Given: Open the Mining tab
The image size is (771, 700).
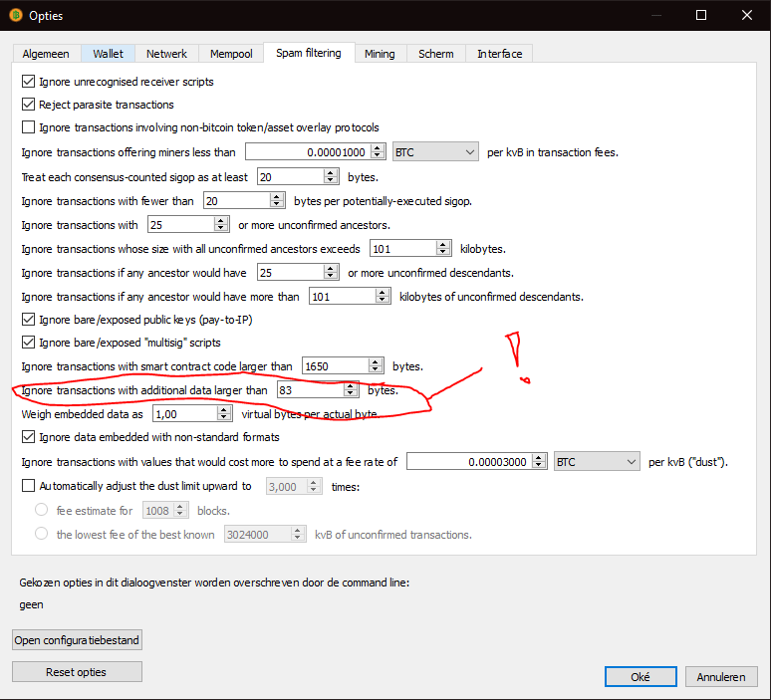Looking at the screenshot, I should [x=379, y=54].
